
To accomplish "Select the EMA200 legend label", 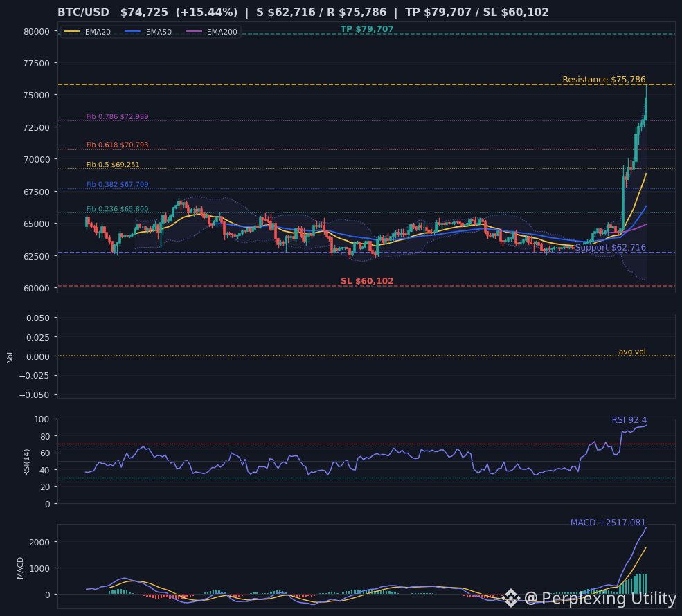I will tap(222, 32).
